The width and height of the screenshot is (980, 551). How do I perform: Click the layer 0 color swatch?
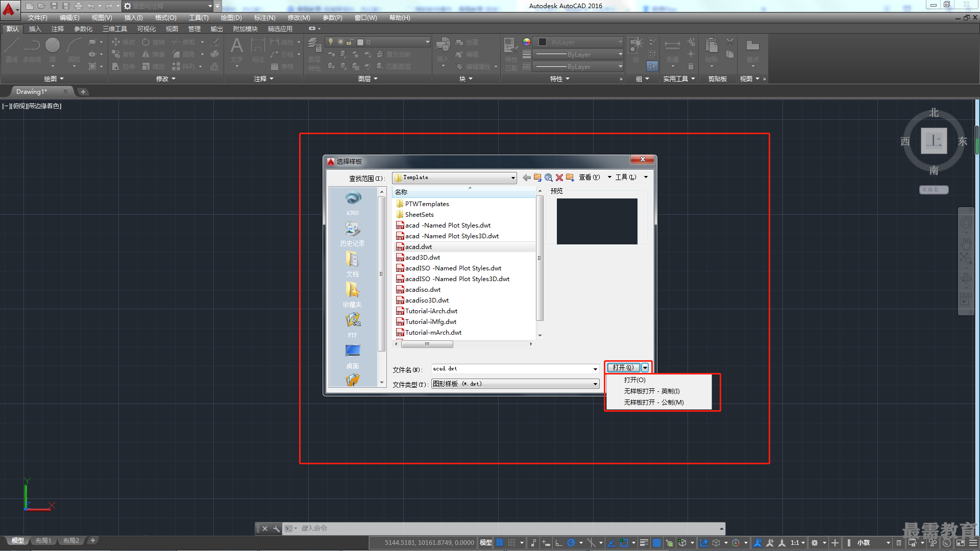[360, 42]
